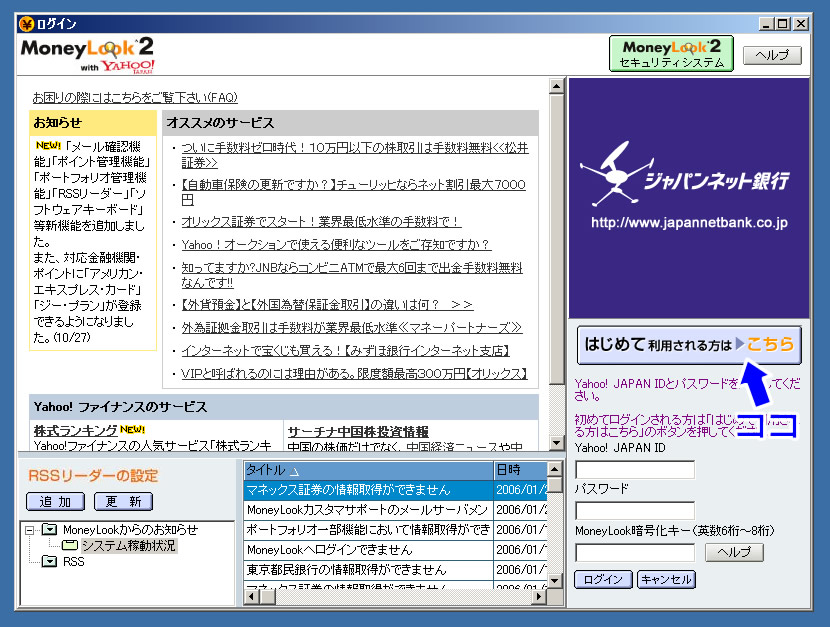Click the first-time user こちら button

click(x=689, y=345)
